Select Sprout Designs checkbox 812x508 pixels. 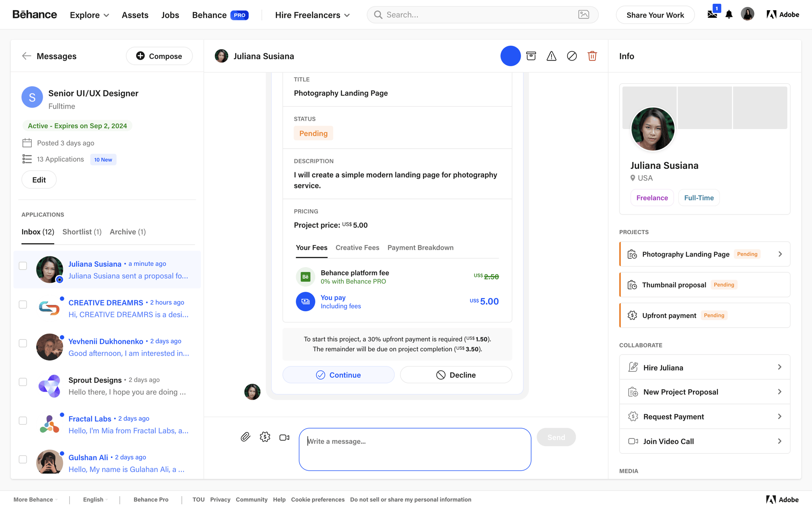23,382
